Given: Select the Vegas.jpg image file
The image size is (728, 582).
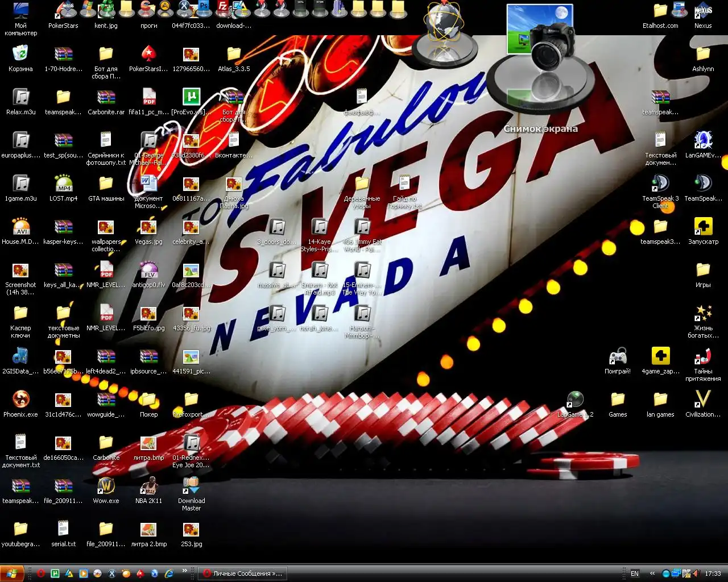Looking at the screenshot, I should coord(148,227).
